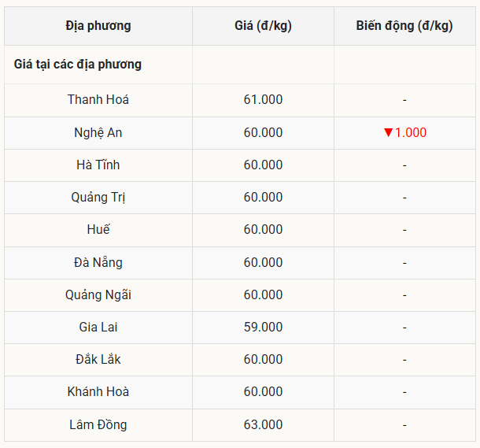Click the red down-arrow price change icon
Viewport: 480px width, 448px height.
[388, 132]
